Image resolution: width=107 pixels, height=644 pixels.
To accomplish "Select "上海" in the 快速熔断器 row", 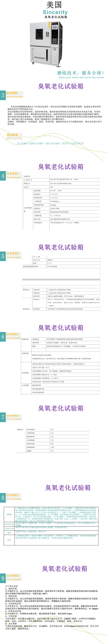I will pyautogui.click(x=52, y=447).
